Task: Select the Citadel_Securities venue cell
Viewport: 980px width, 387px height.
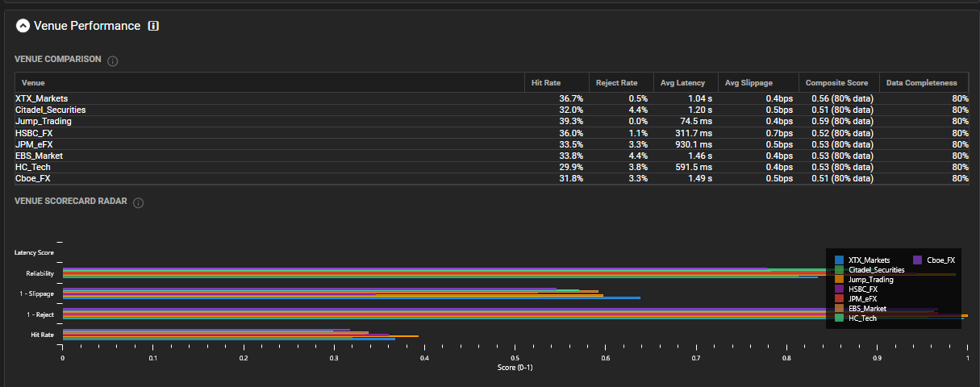Action: 269,110
